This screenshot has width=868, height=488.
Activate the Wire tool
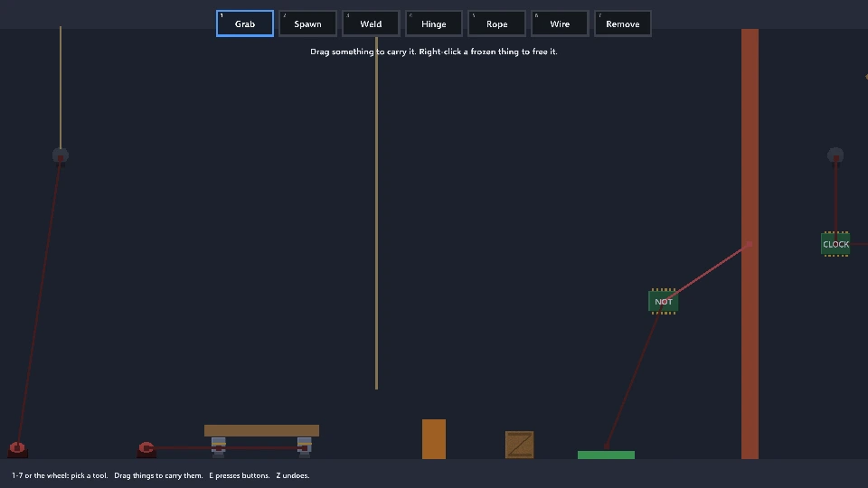pyautogui.click(x=560, y=23)
